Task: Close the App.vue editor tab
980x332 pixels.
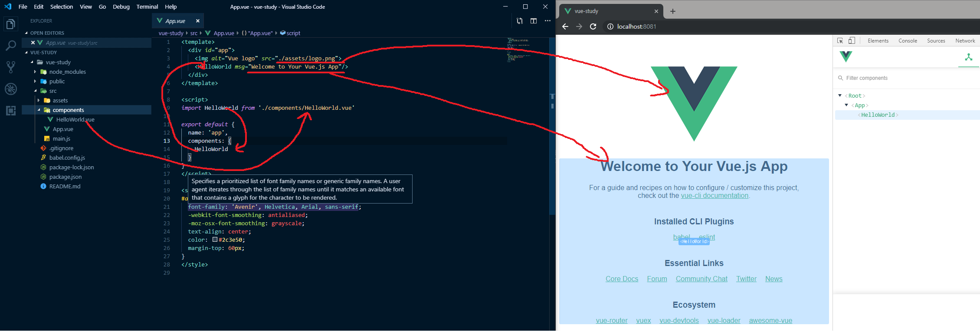Action: [198, 21]
